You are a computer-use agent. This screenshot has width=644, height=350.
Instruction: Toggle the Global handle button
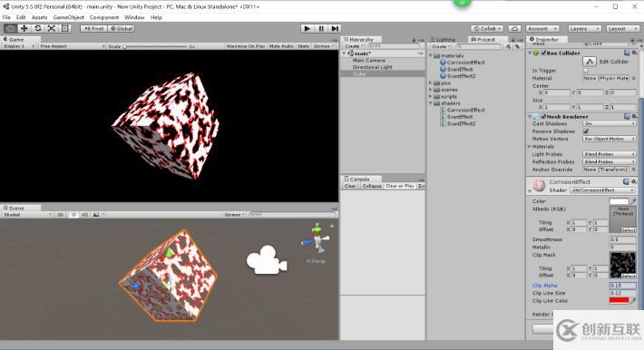point(122,28)
